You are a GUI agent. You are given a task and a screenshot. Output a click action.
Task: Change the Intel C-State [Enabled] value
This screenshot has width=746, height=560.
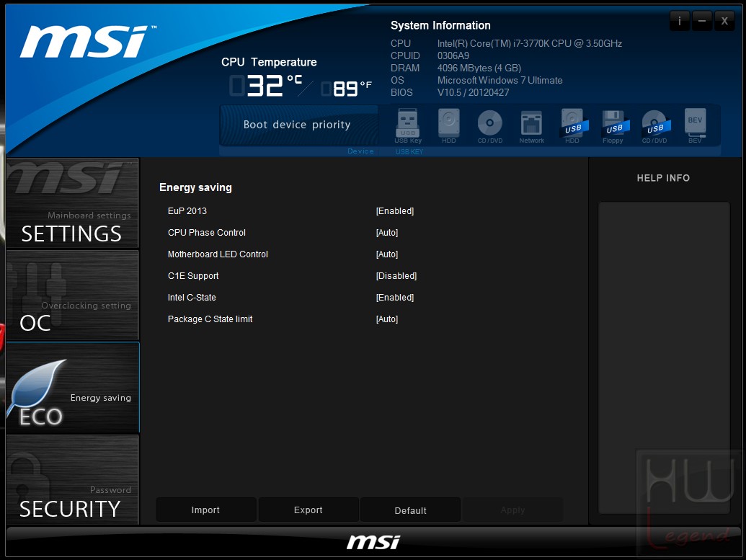[x=395, y=298]
